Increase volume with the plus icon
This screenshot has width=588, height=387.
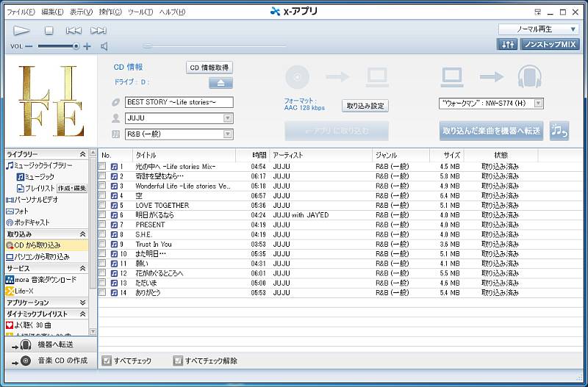click(87, 46)
